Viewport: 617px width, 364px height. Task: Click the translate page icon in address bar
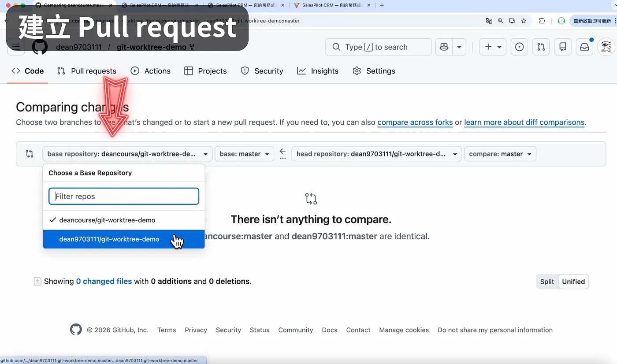489,21
